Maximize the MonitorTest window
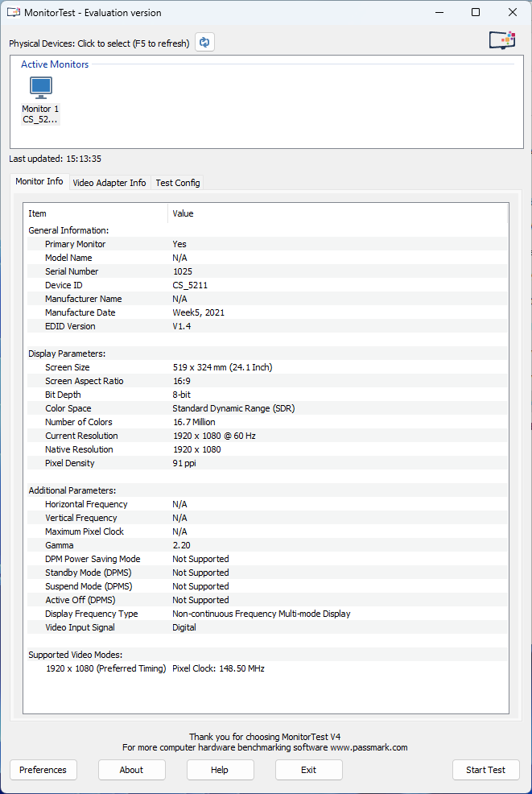 [x=476, y=13]
